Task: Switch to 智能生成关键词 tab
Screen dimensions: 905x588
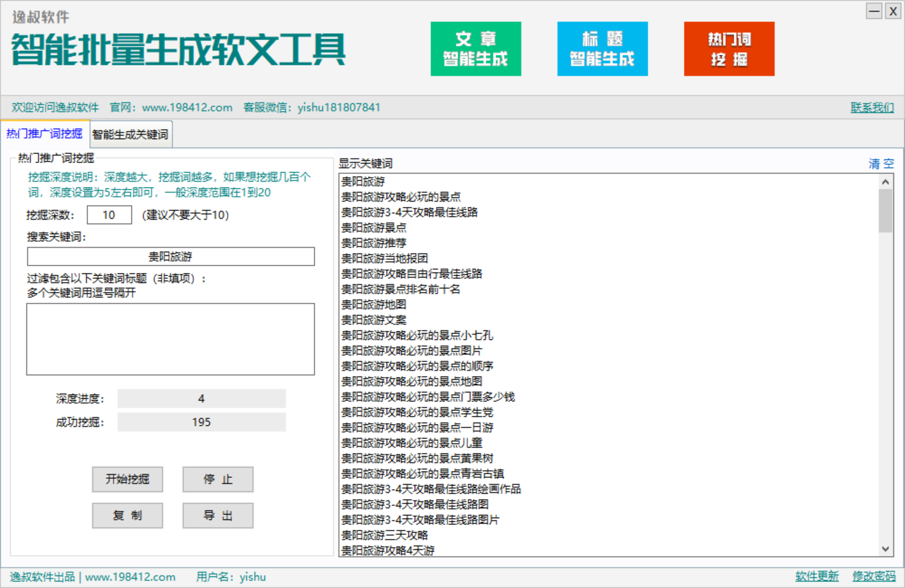Action: pyautogui.click(x=130, y=134)
